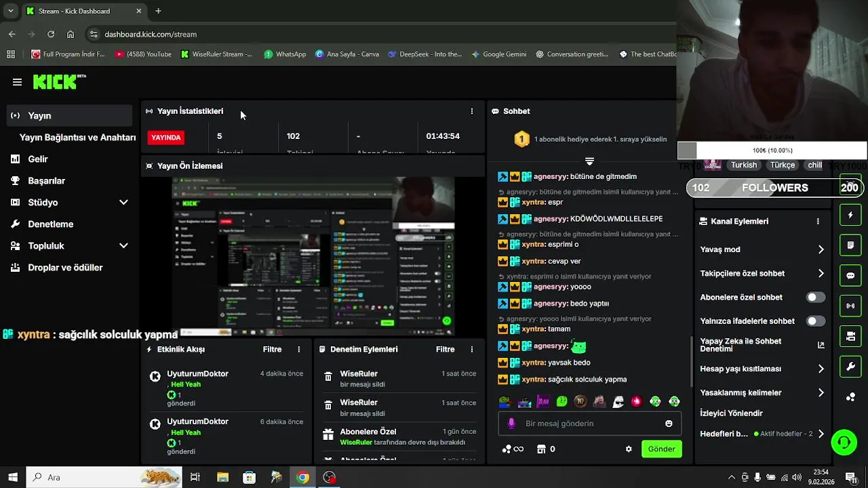The width and height of the screenshot is (868, 488).
Task: Click the purple microphone icon in chat box
Action: (511, 423)
